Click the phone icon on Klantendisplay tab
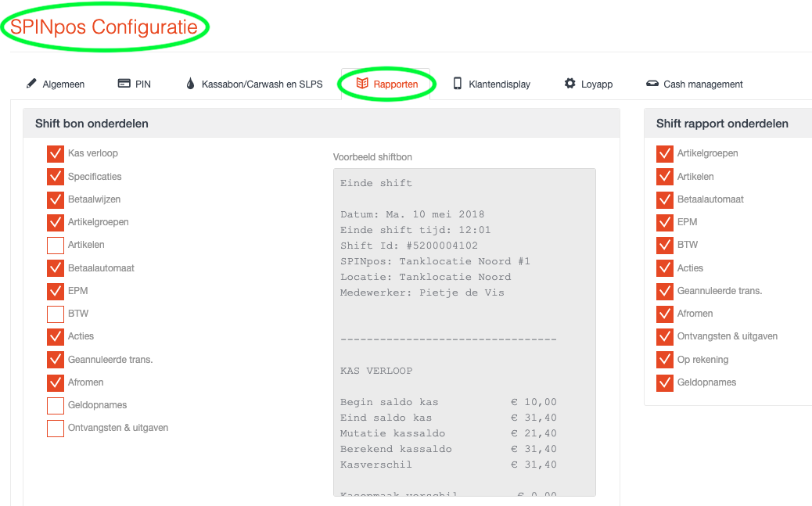 point(458,84)
